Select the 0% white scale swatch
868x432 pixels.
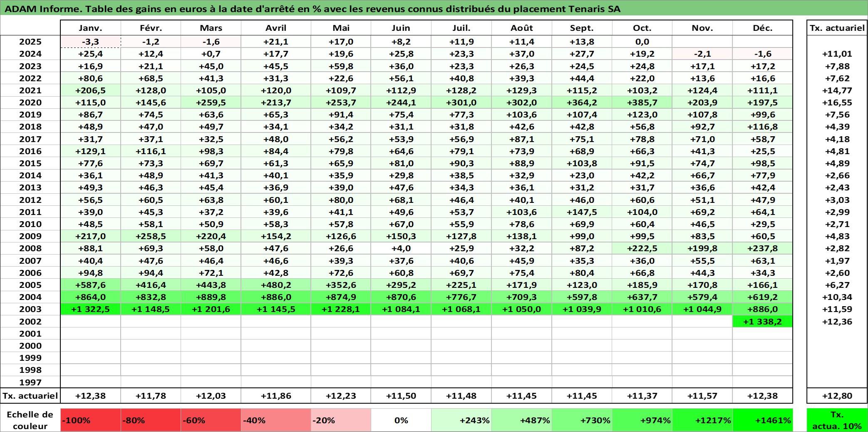click(x=401, y=420)
